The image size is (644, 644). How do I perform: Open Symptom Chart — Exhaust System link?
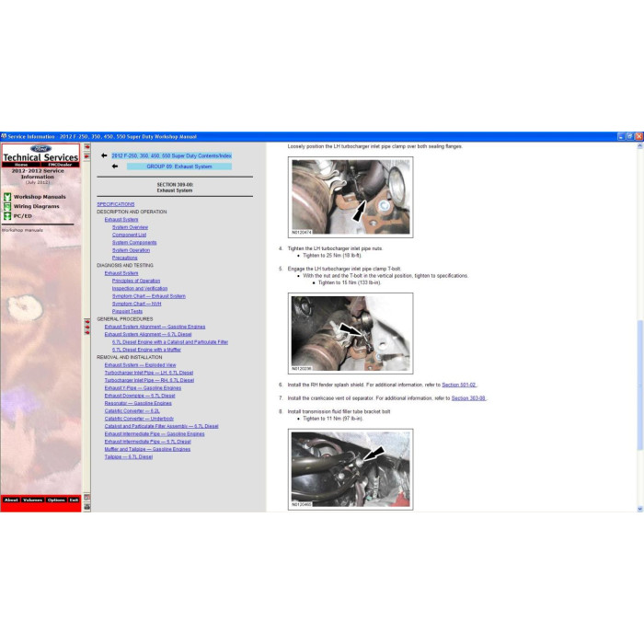[x=149, y=296]
